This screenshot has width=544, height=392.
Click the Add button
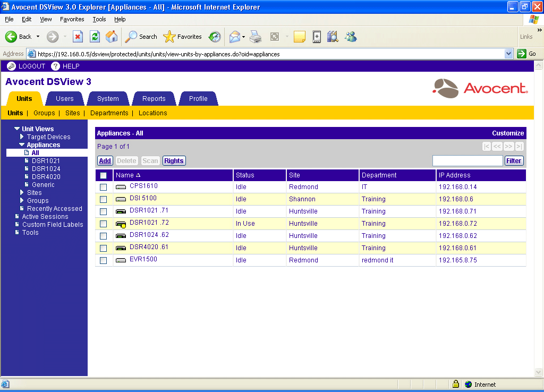pos(105,160)
